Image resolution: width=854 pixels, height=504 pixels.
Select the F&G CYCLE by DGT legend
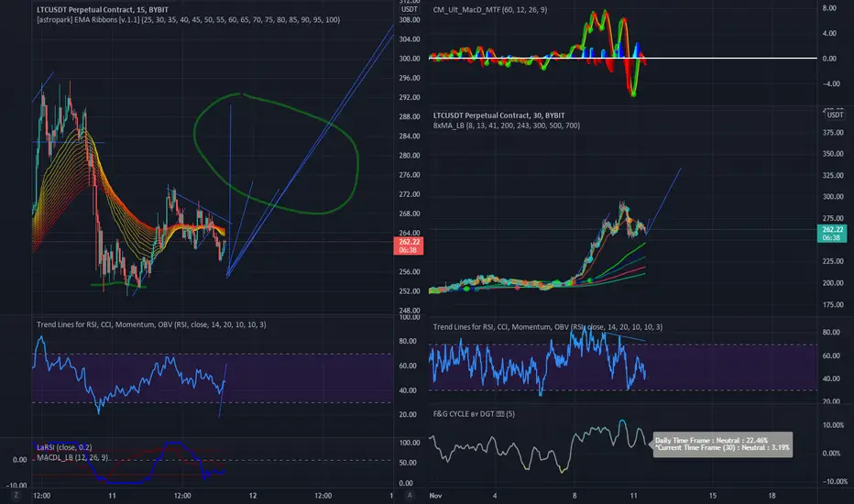[474, 413]
